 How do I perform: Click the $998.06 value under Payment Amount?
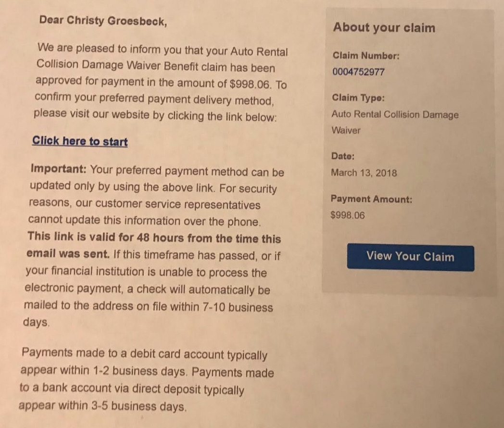point(348,215)
